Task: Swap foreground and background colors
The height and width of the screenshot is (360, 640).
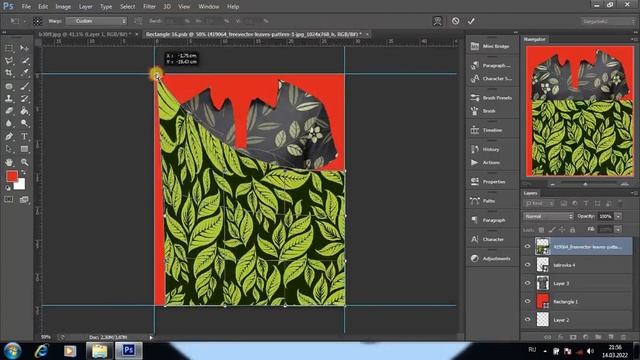Action: coord(24,173)
